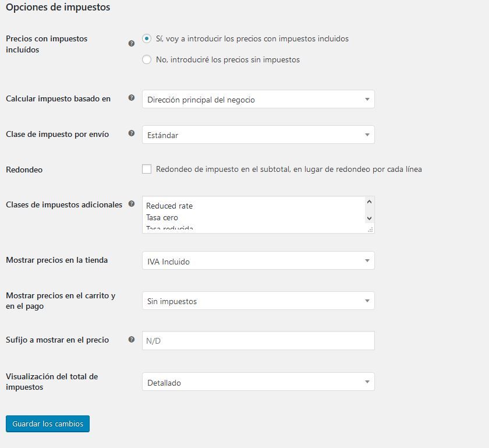This screenshot has width=489, height=448.
Task: Click 'Tasa cero' line in textarea
Action: point(162,218)
